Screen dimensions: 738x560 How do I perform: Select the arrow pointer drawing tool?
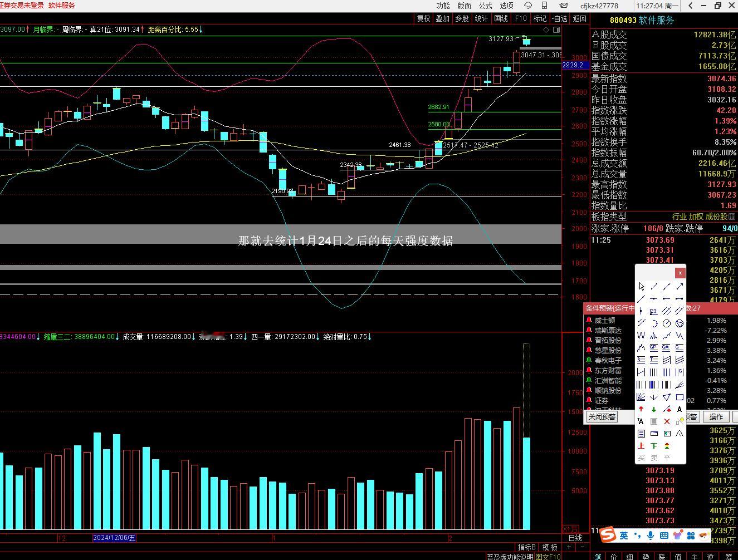(641, 286)
